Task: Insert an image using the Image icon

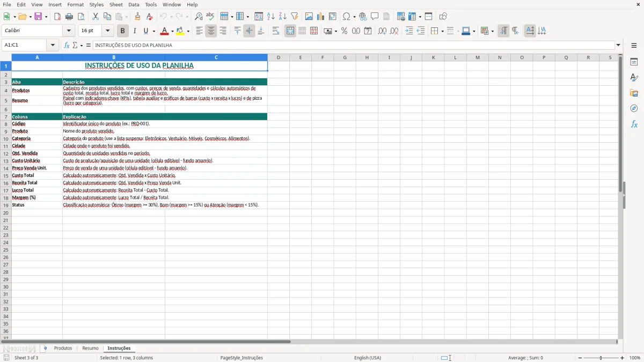Action: pos(309,17)
